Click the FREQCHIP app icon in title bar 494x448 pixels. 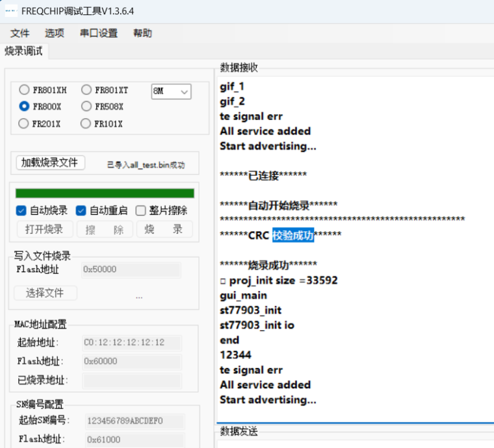pos(10,11)
